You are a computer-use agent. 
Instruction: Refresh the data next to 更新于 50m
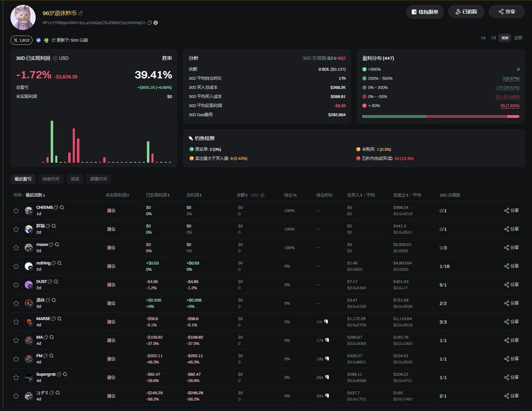coord(54,40)
